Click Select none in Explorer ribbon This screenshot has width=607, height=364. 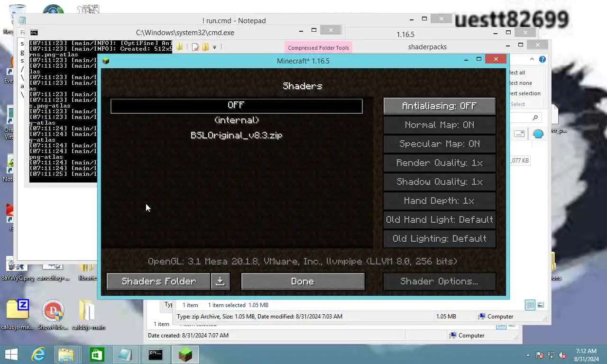click(x=521, y=83)
